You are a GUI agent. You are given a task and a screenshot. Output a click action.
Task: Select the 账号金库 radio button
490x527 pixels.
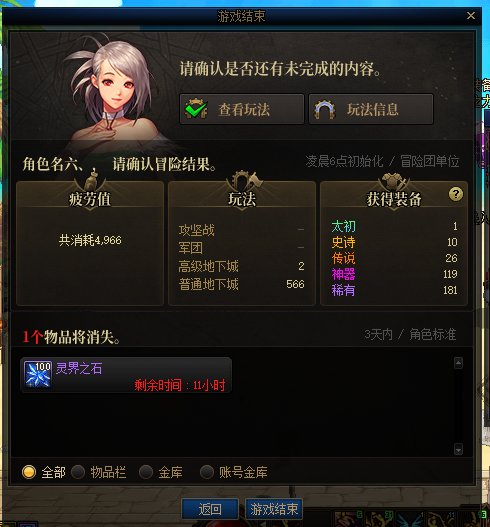pyautogui.click(x=207, y=472)
